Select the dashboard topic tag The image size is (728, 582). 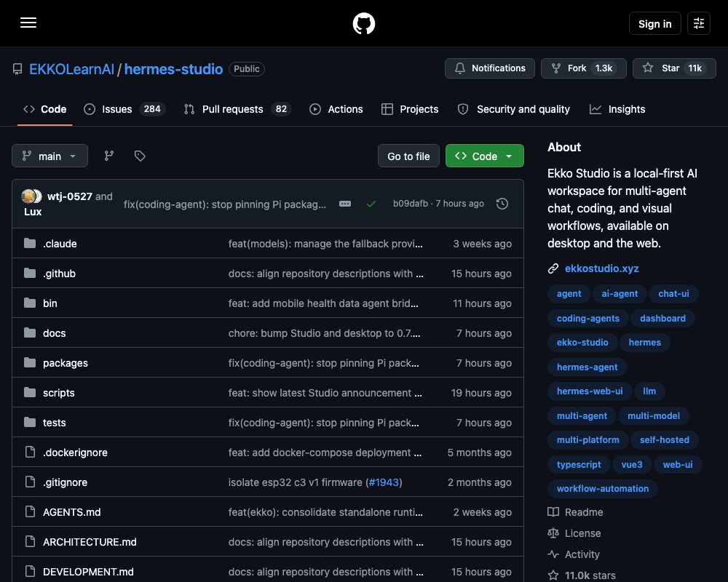coord(662,318)
